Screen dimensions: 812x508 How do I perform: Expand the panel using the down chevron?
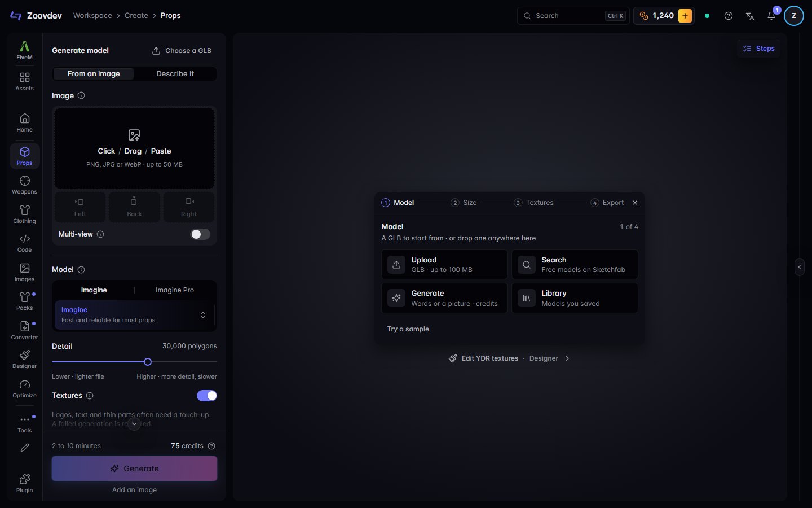pos(134,424)
